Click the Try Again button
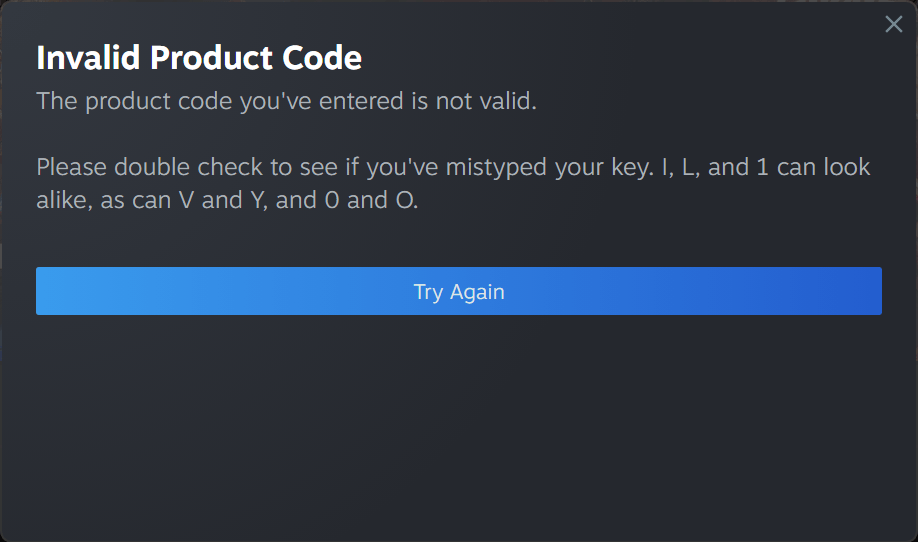Screen dimensions: 918x542 click(459, 291)
